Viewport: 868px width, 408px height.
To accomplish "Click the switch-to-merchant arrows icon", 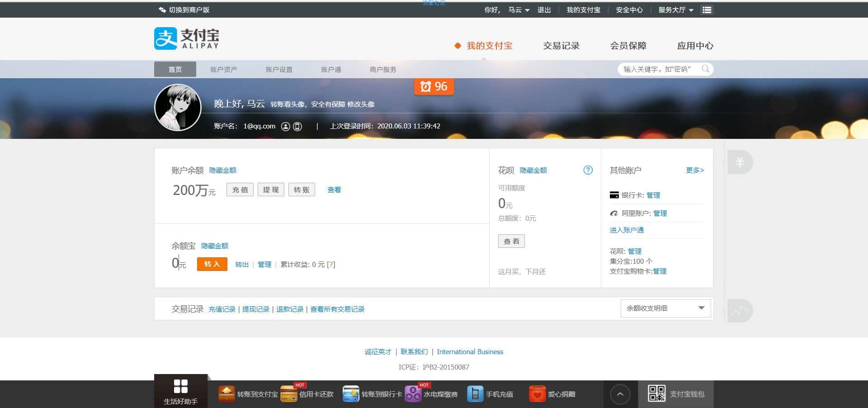I will (x=162, y=10).
